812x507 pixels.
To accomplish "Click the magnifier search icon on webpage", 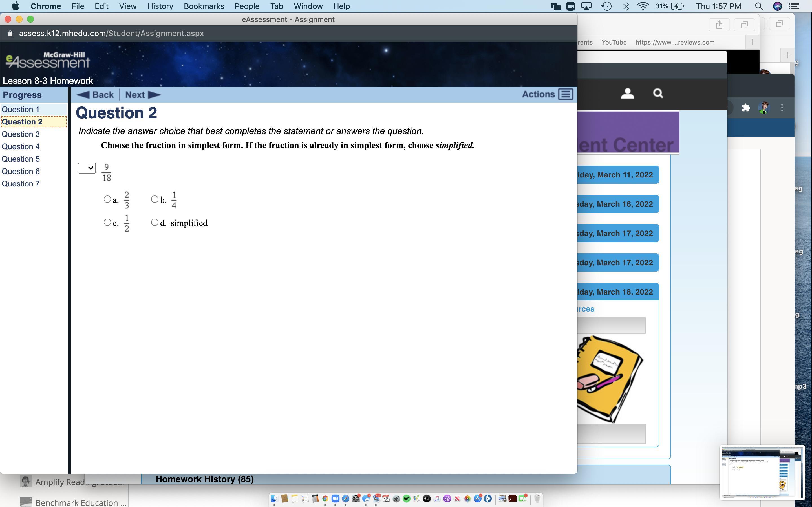I will 658,93.
